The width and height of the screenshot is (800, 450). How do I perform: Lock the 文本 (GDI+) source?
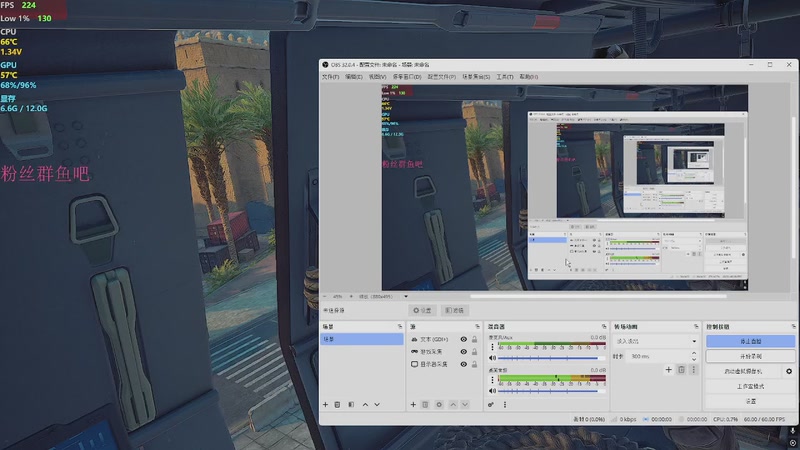pyautogui.click(x=474, y=339)
